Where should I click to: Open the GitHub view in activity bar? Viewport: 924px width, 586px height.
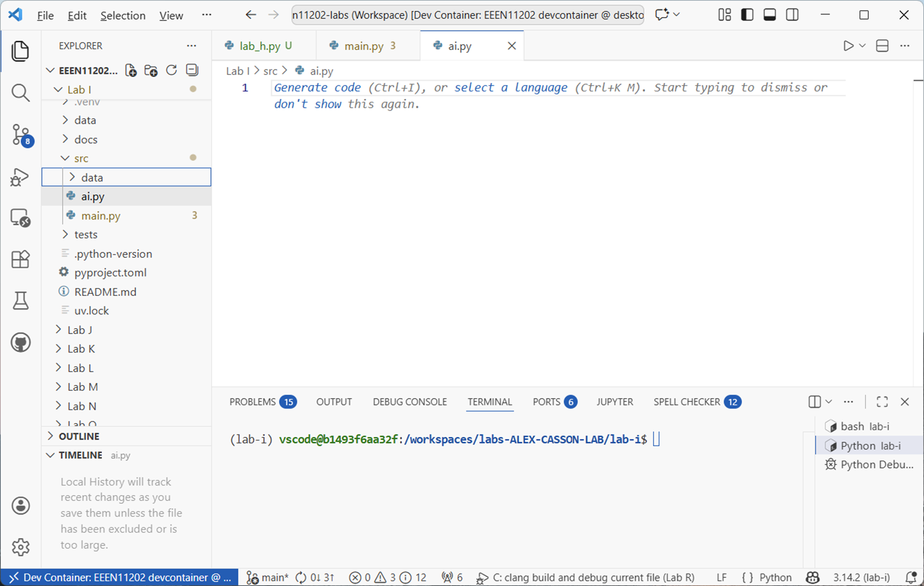coord(20,343)
